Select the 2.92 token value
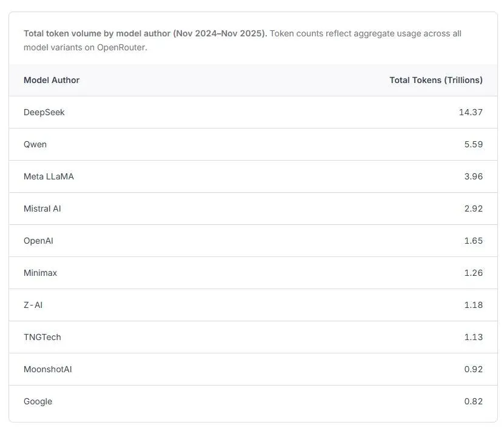The image size is (504, 431). click(x=472, y=209)
